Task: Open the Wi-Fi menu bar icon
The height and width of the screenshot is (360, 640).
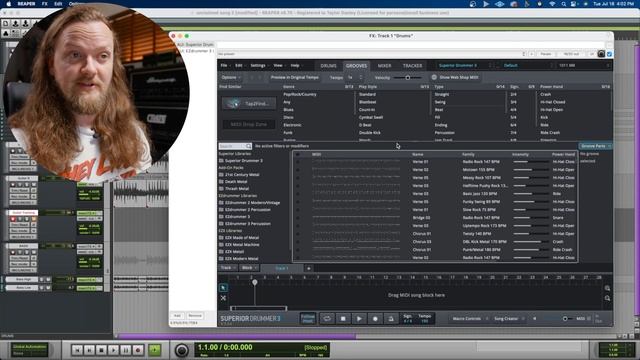Action: (552, 4)
